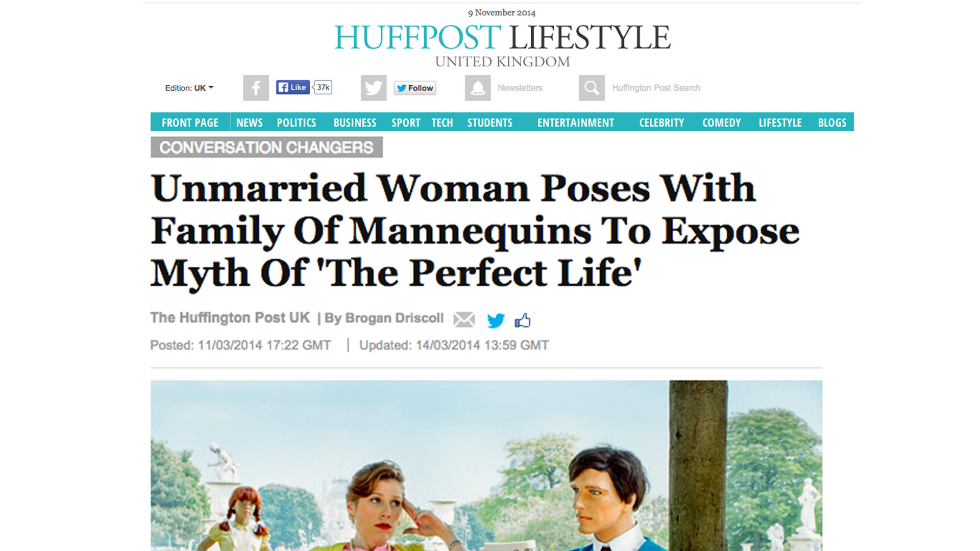Open the Newsletters bell icon
Image resolution: width=980 pixels, height=551 pixels.
[x=478, y=88]
